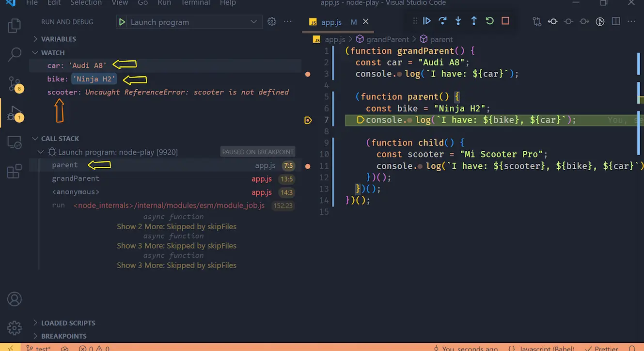This screenshot has height=351, width=644.
Task: Click Step Over in debug toolbar
Action: coord(442,21)
